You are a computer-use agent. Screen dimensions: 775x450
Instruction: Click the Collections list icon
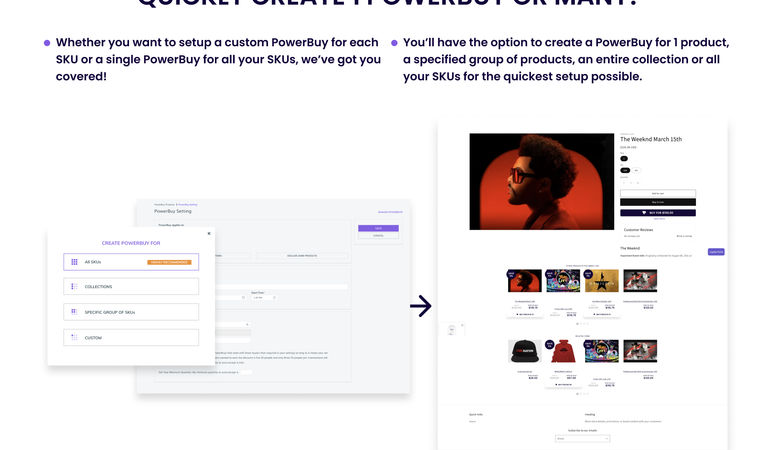pos(74,286)
